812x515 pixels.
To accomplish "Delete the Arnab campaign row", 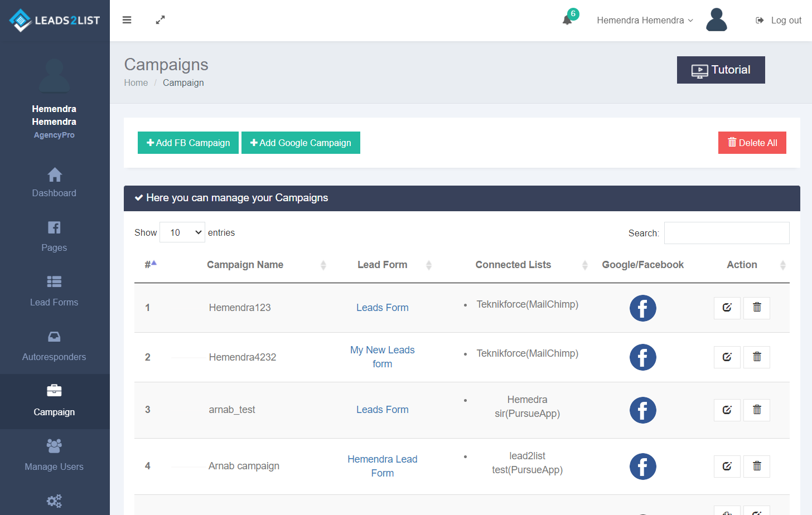I will (x=757, y=467).
